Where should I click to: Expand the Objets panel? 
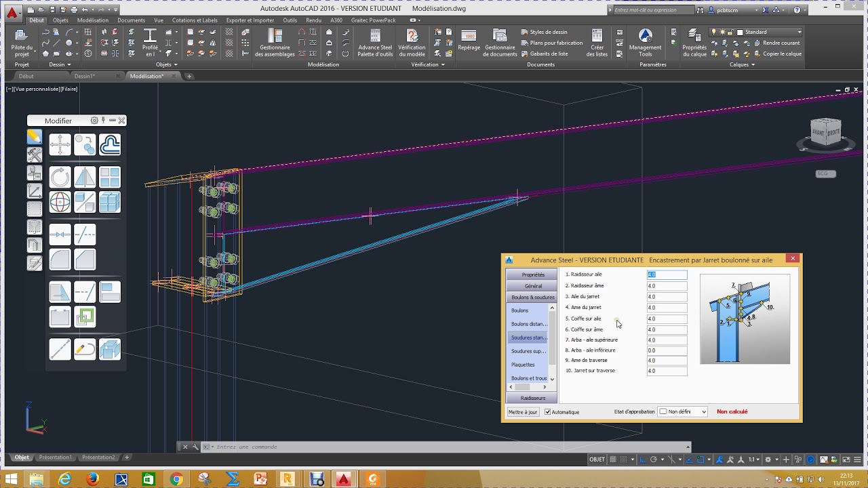click(166, 64)
